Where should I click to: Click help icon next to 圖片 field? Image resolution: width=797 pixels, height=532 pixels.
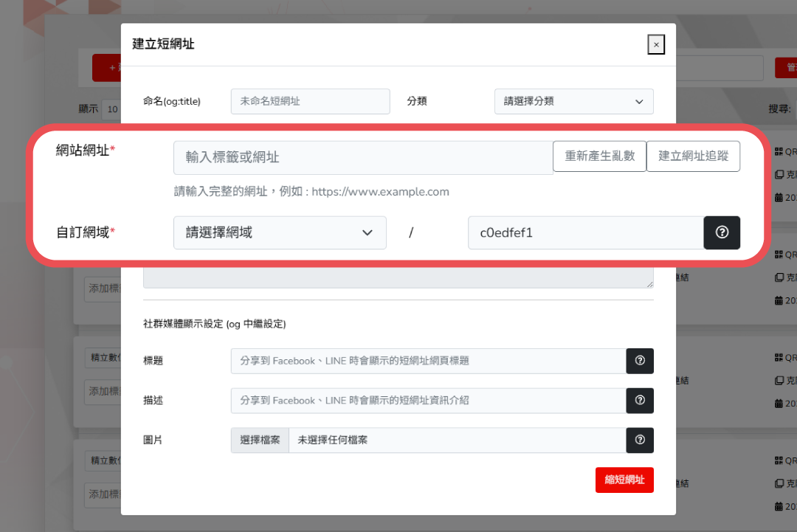(640, 440)
